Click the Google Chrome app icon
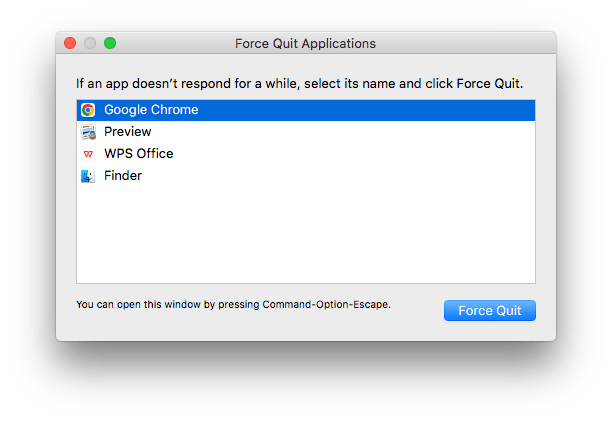Viewport: 612px width, 421px height. (88, 110)
